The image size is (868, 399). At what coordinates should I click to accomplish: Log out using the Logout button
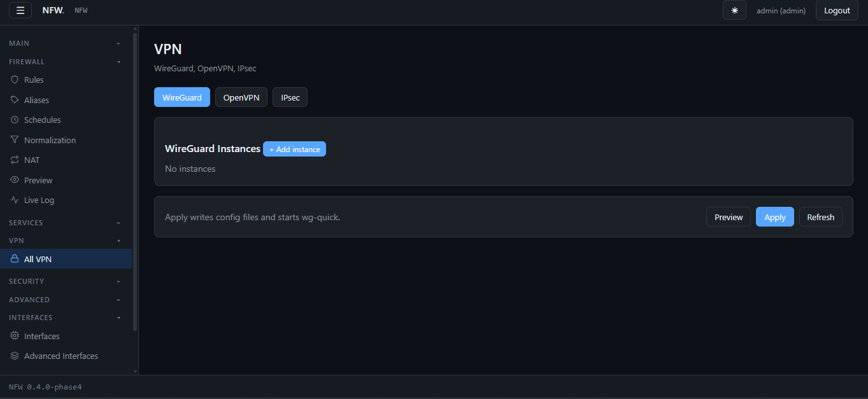(x=837, y=10)
